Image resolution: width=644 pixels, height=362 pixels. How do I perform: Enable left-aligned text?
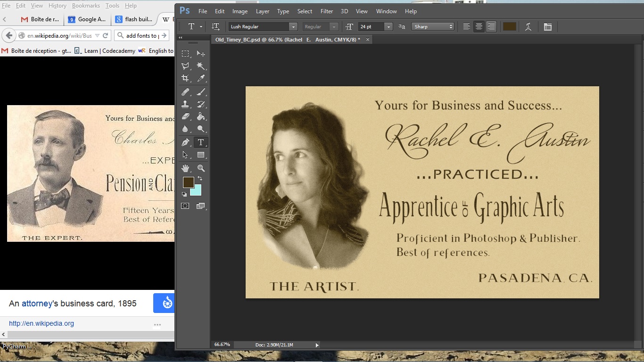pyautogui.click(x=466, y=27)
